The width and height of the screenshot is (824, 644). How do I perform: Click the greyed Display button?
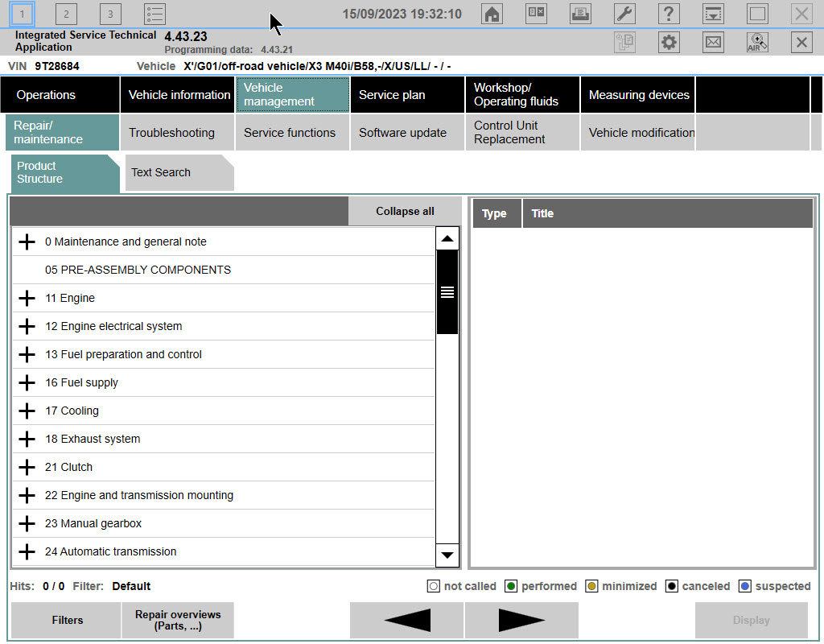coord(752,621)
